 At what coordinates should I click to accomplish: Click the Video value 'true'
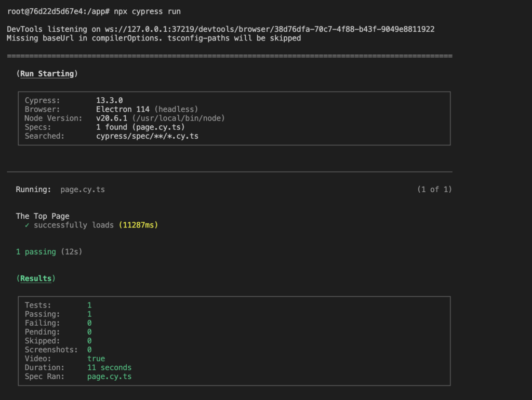click(x=96, y=358)
